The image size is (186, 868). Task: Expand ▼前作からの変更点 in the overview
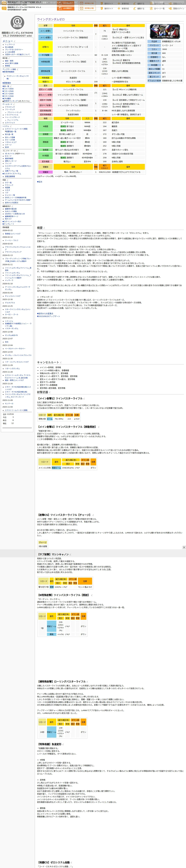click(x=45, y=314)
